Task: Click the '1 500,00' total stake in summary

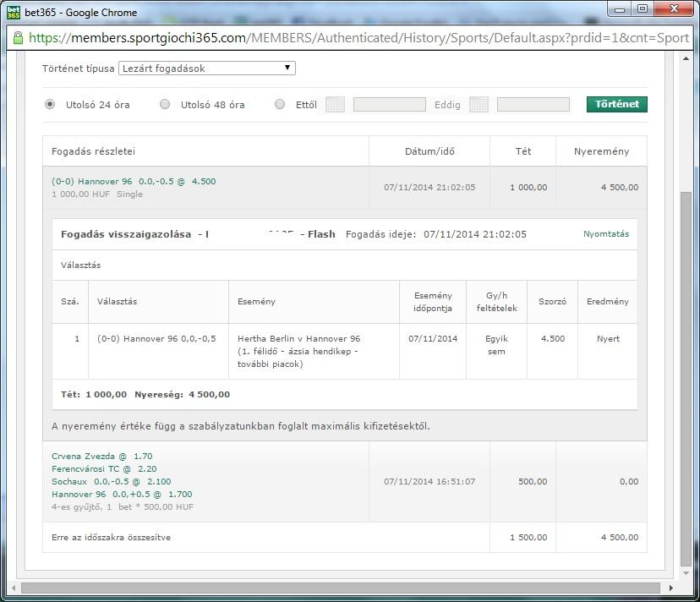Action: click(x=528, y=537)
